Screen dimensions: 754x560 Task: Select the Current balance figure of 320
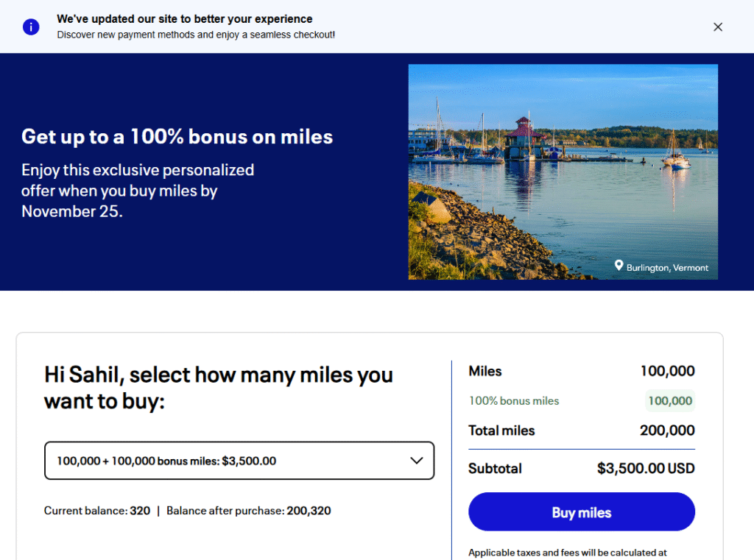pos(139,511)
